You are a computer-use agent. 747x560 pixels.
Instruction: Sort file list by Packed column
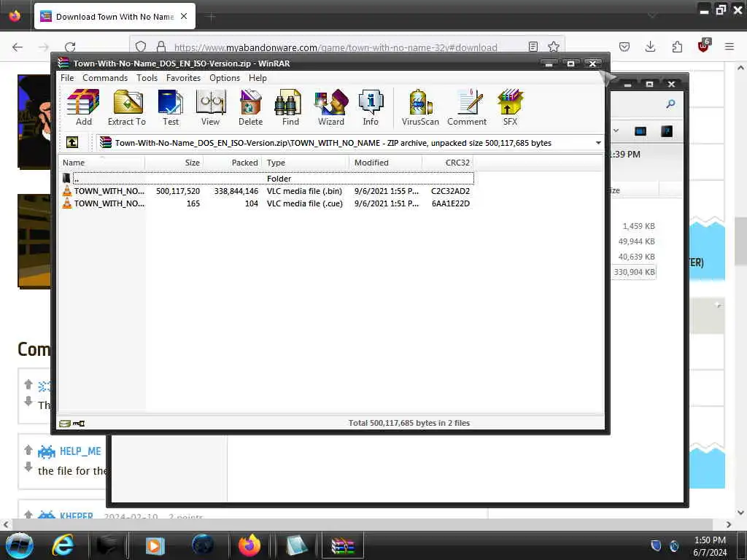pyautogui.click(x=233, y=163)
